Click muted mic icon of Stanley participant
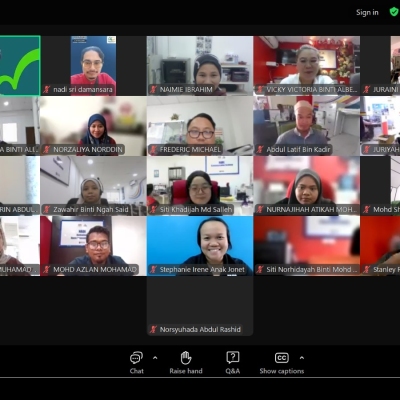Viewport: 400px width, 400px height. (x=367, y=269)
